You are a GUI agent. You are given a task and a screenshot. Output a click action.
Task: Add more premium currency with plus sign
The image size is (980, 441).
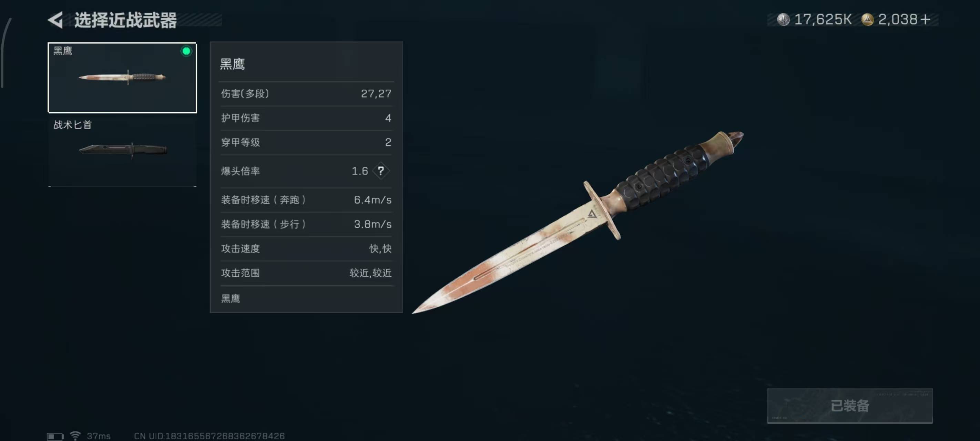[925, 19]
